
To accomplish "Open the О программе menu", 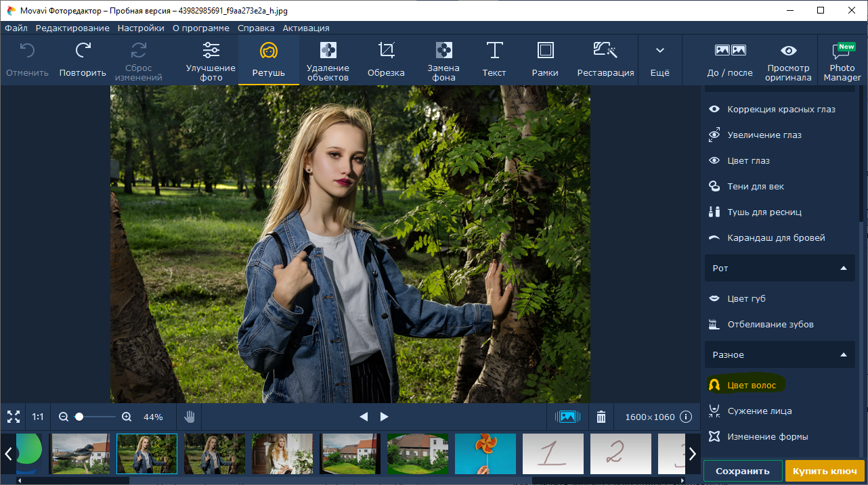I will tap(201, 28).
